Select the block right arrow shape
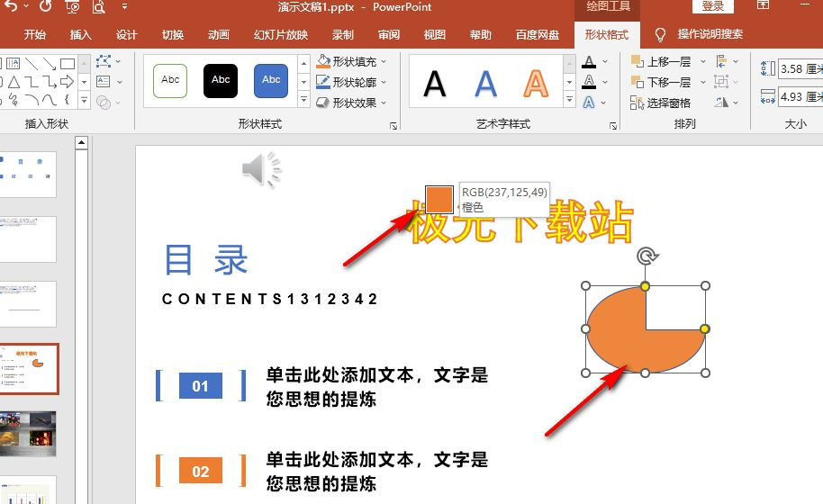Image resolution: width=823 pixels, height=504 pixels. 68,82
